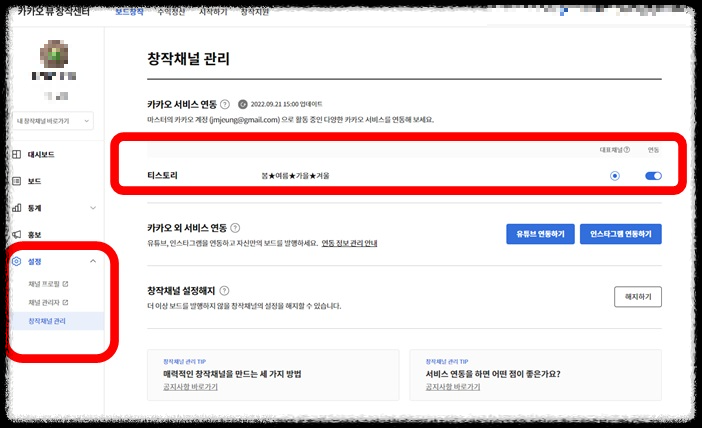Open the 시작하기 top tab
This screenshot has width=702, height=428.
click(x=213, y=12)
